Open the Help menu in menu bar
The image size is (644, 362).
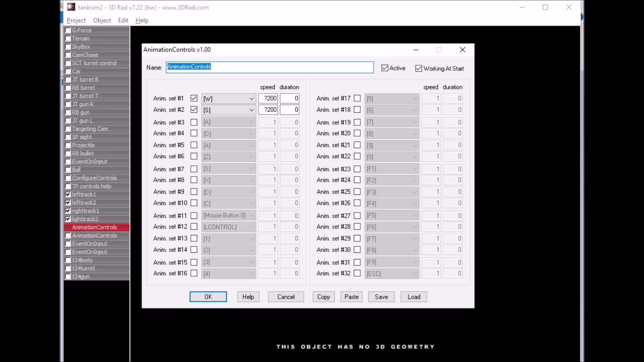142,20
